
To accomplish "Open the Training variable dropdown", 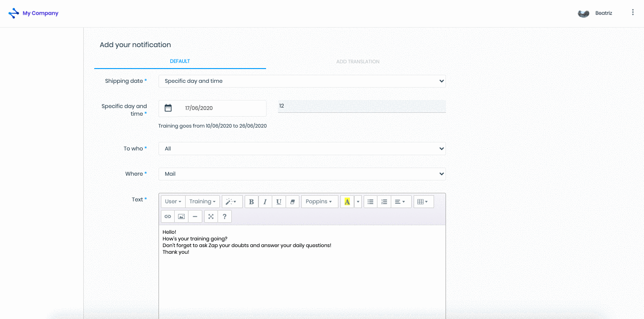I will (202, 202).
